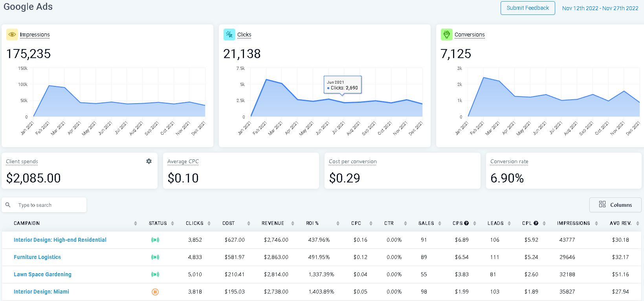The width and height of the screenshot is (644, 301).
Task: Click the Conversions funnel icon
Action: [447, 35]
